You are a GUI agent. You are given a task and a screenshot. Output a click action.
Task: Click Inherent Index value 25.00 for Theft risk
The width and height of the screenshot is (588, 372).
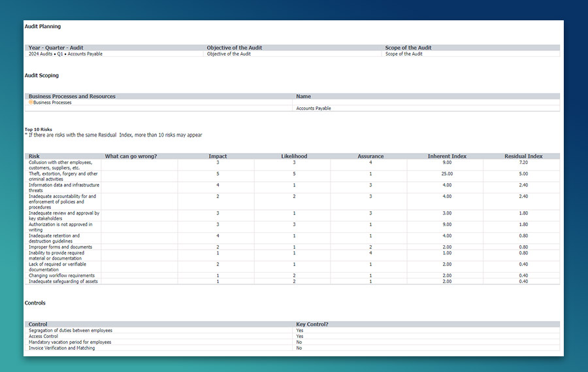tap(447, 174)
